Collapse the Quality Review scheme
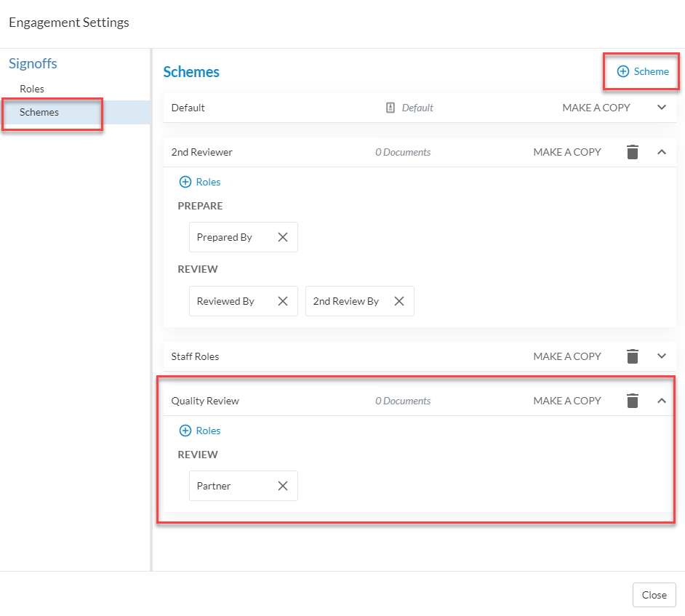 click(x=662, y=401)
